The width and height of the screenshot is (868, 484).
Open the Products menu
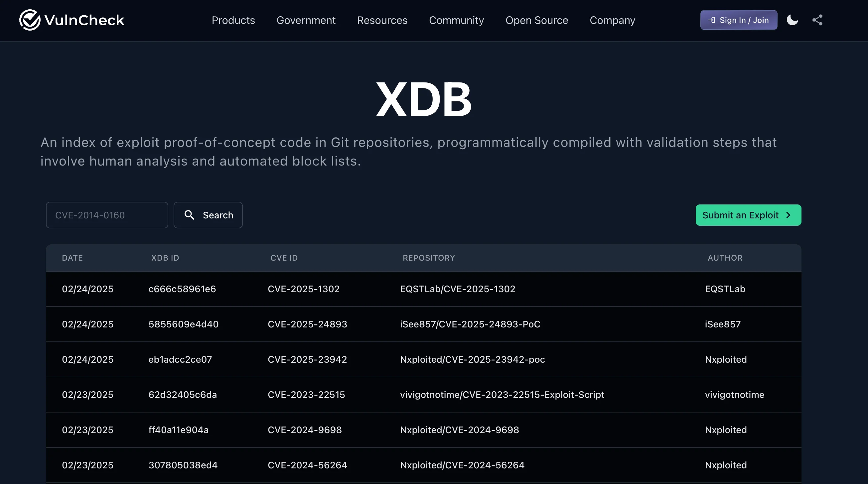[233, 20]
